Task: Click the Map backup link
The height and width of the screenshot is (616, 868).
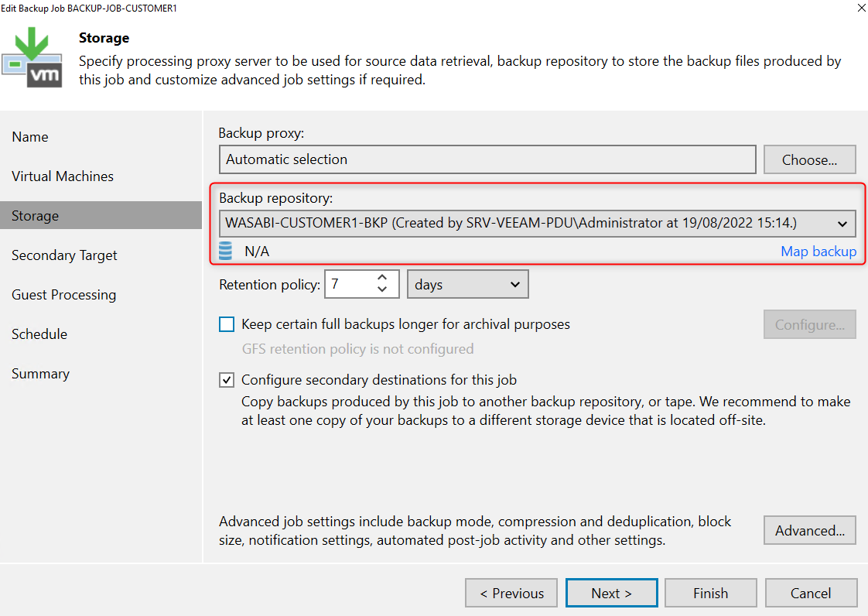Action: point(818,252)
